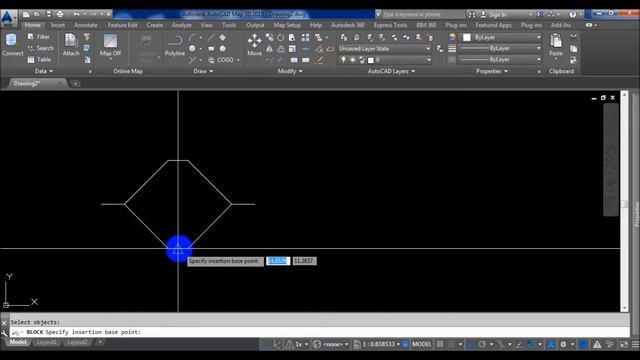This screenshot has width=640, height=360.
Task: Expand the Data panel dropdown
Action: click(x=44, y=71)
